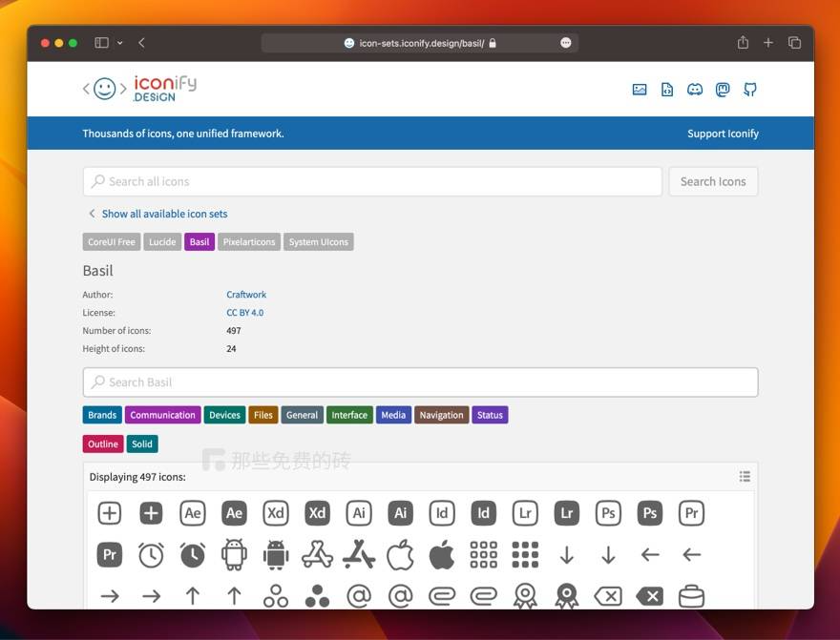840x640 pixels.
Task: Choose the solid Illustrator (Ai) icon
Action: [400, 513]
